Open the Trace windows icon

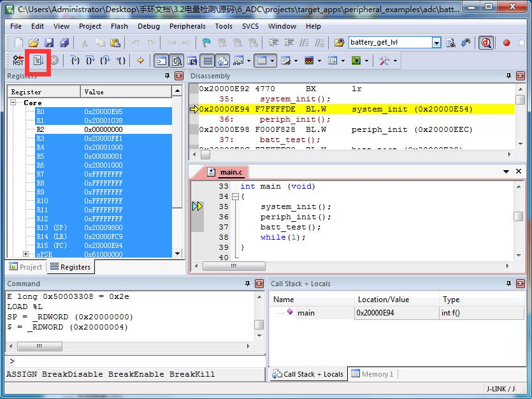332,61
